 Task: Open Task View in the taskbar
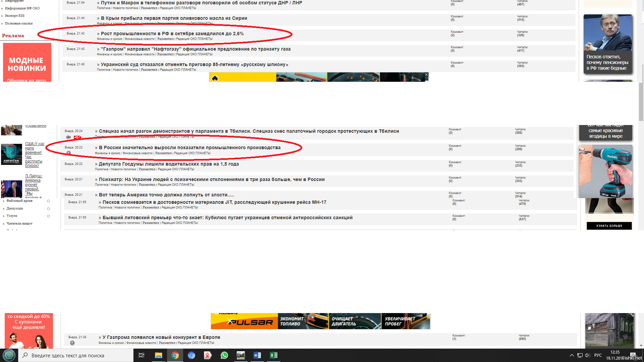point(142,355)
